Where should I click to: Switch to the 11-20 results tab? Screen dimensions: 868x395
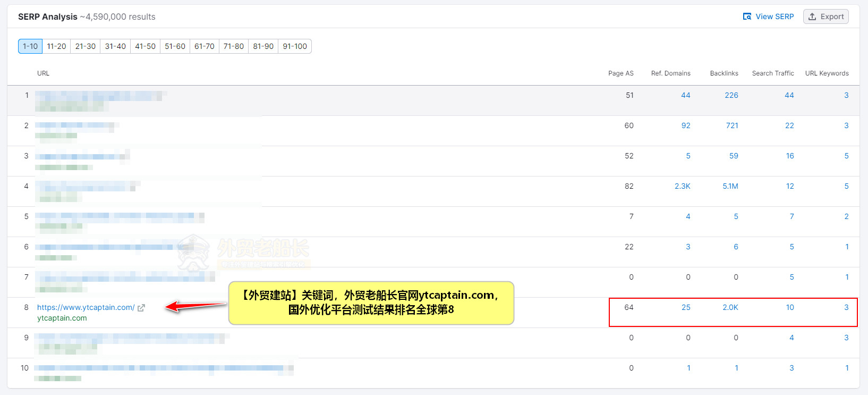(56, 46)
